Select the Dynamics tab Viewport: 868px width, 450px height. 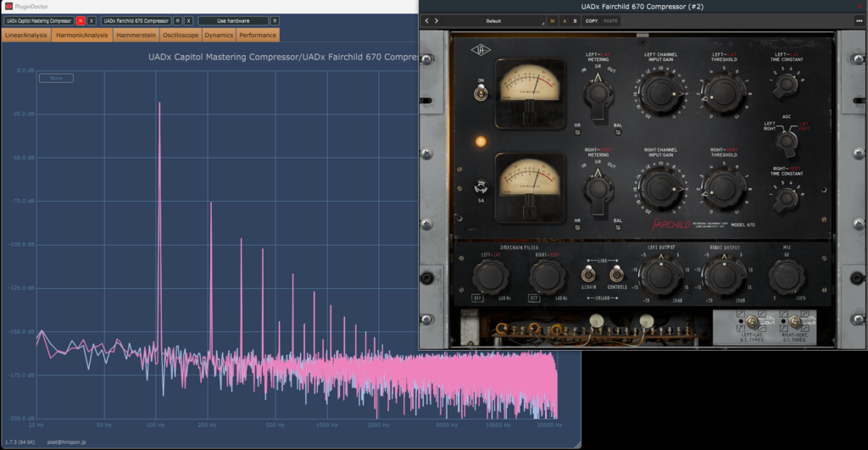pyautogui.click(x=219, y=35)
